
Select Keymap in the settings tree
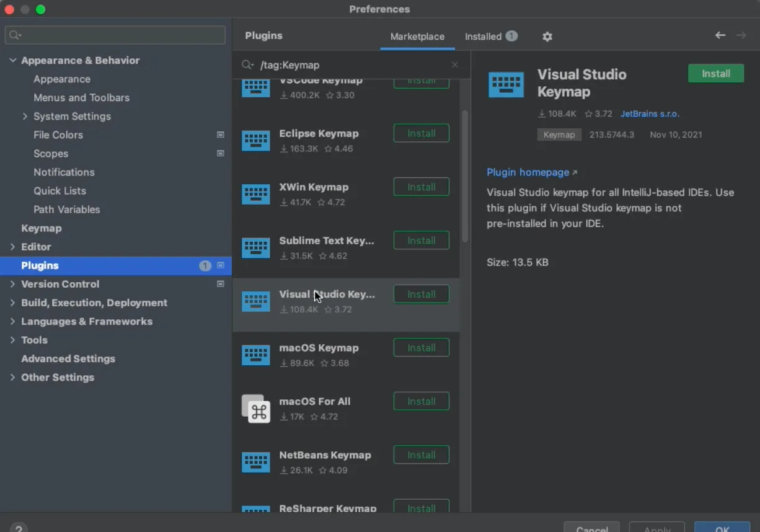(x=41, y=228)
